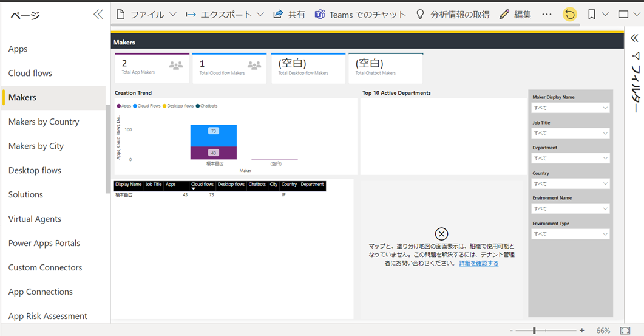Select the purple Apps bar segment 43

(x=214, y=153)
